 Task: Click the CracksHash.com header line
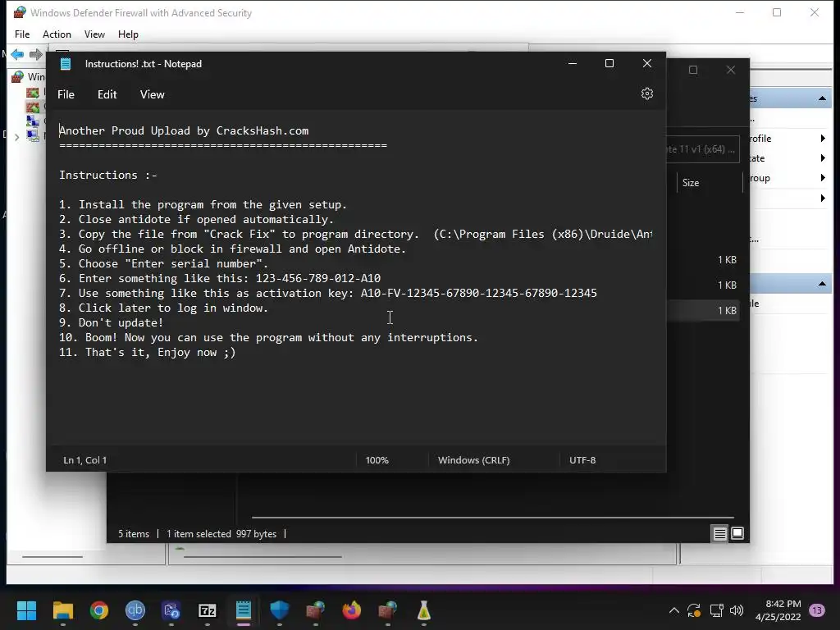tap(184, 130)
